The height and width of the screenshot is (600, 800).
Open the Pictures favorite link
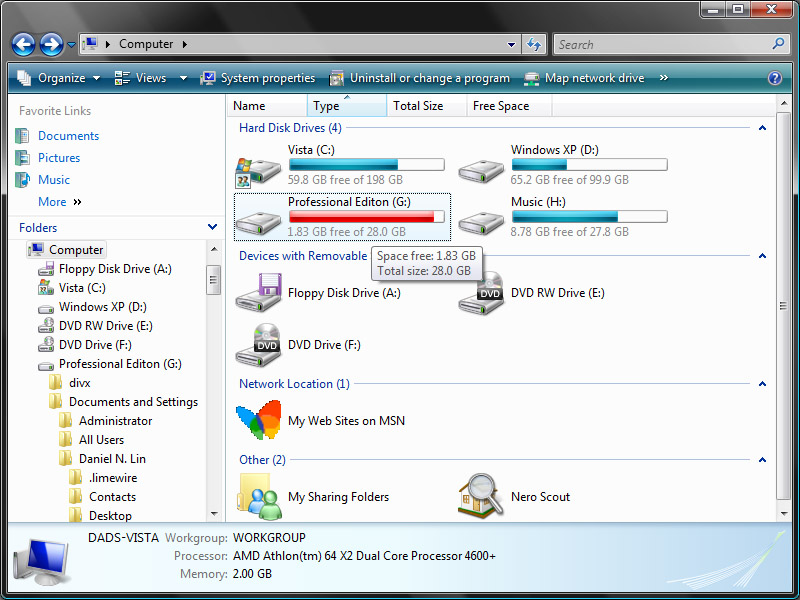[59, 158]
